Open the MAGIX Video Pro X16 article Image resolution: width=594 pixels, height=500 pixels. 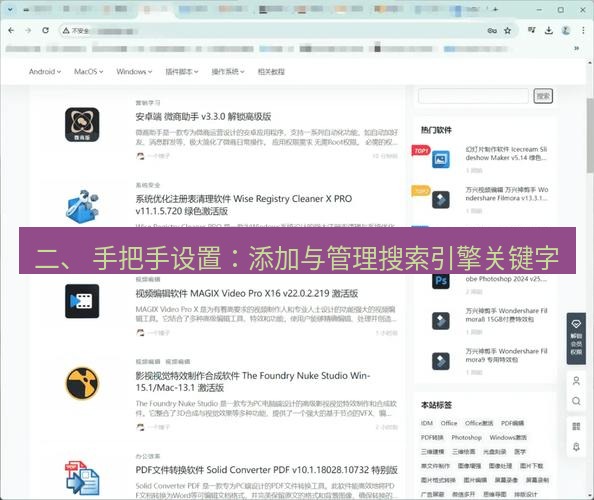pyautogui.click(x=247, y=294)
